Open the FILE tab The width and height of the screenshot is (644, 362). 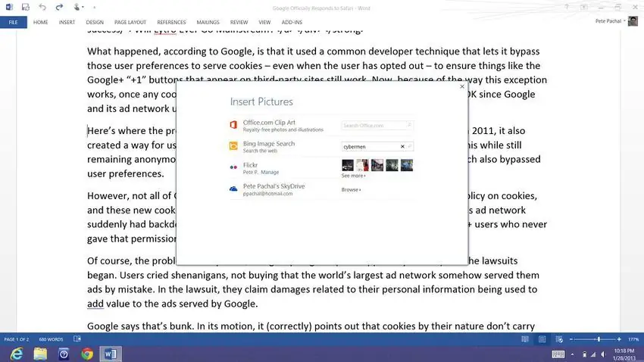pyautogui.click(x=13, y=22)
